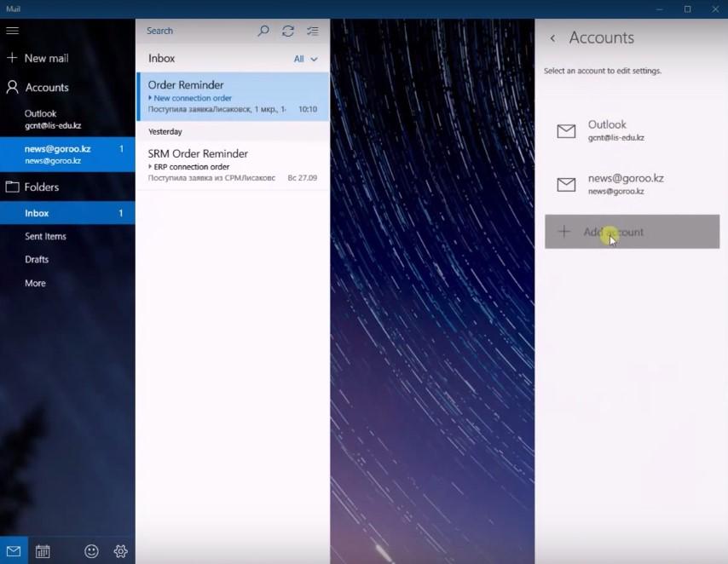This screenshot has height=564, width=728.
Task: Expand the SRM Order Reminder thread
Action: pos(151,167)
